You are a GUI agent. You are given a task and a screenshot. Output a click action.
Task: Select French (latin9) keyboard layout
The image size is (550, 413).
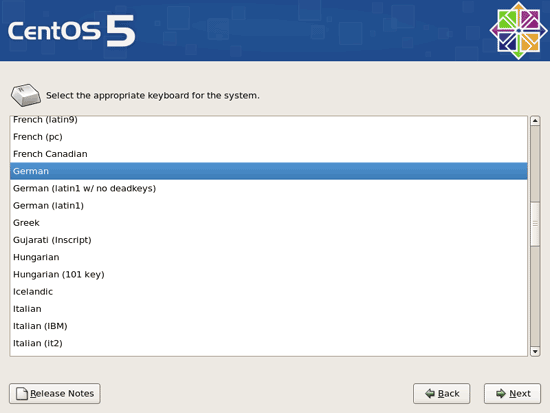click(269, 120)
